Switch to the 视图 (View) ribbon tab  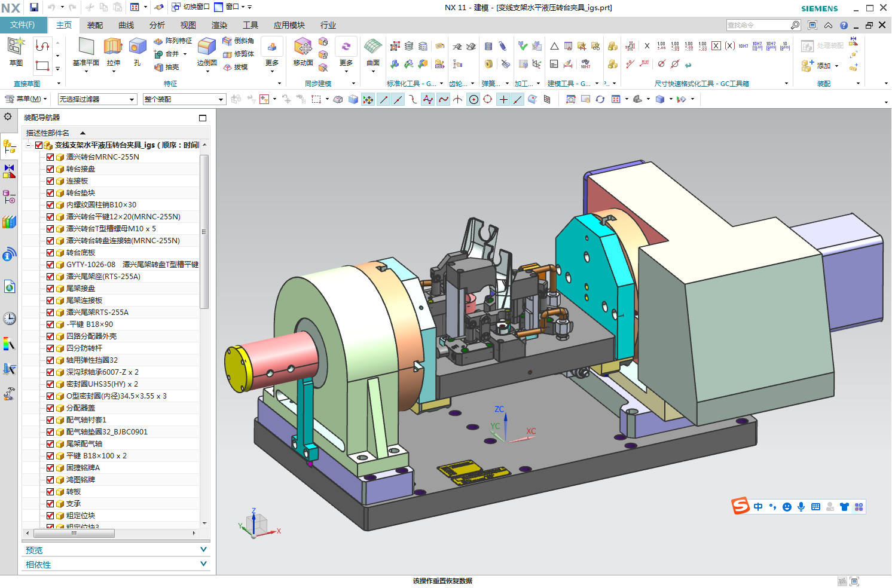[x=188, y=25]
